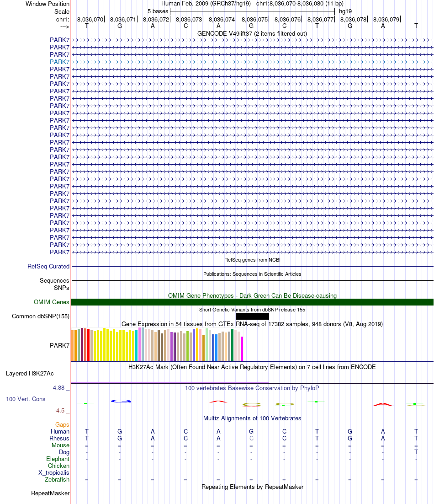This screenshot has width=434, height=504.
Task: Click the Sequences track label
Action: click(x=54, y=280)
